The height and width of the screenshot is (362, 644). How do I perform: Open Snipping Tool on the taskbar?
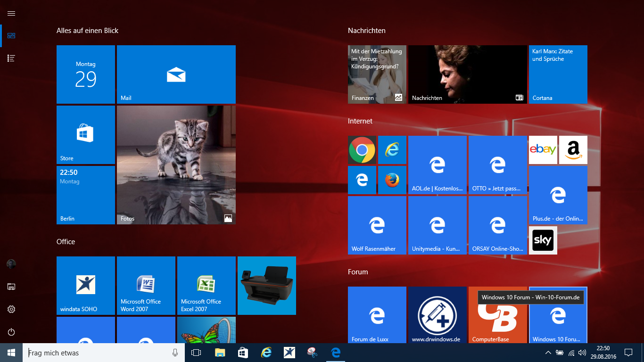312,353
